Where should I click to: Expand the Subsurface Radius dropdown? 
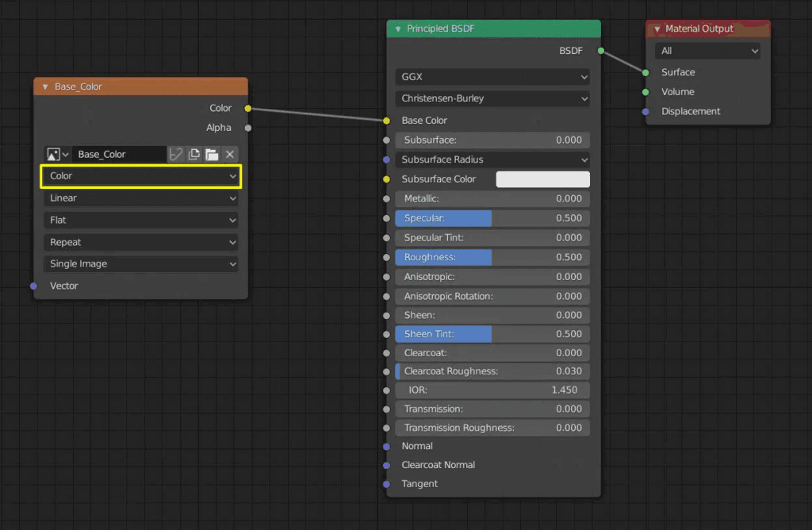coord(492,159)
